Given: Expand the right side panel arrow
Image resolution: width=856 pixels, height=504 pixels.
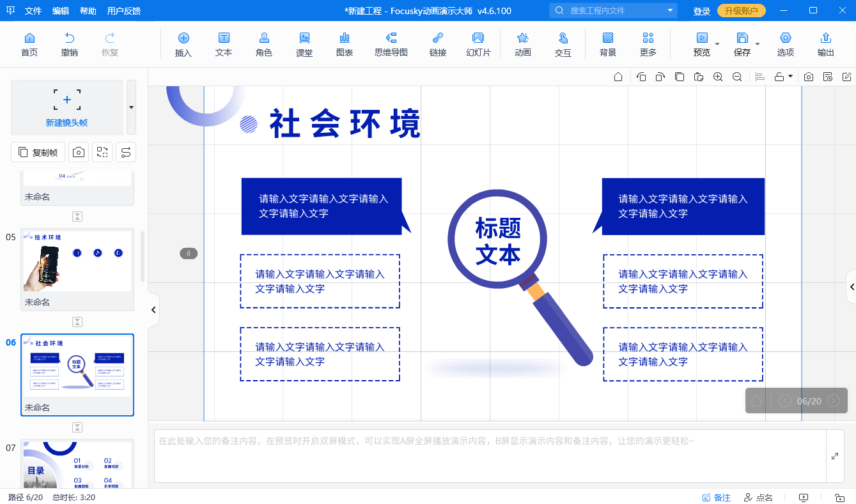Looking at the screenshot, I should [x=852, y=287].
